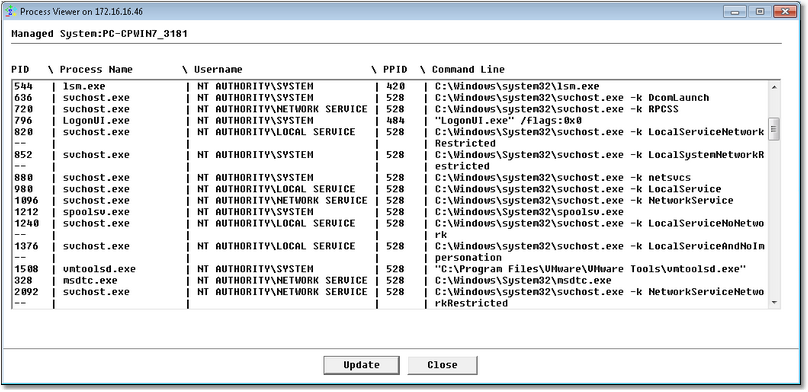The height and width of the screenshot is (392, 808).
Task: Select the msdtc.exe process name
Action: (90, 280)
